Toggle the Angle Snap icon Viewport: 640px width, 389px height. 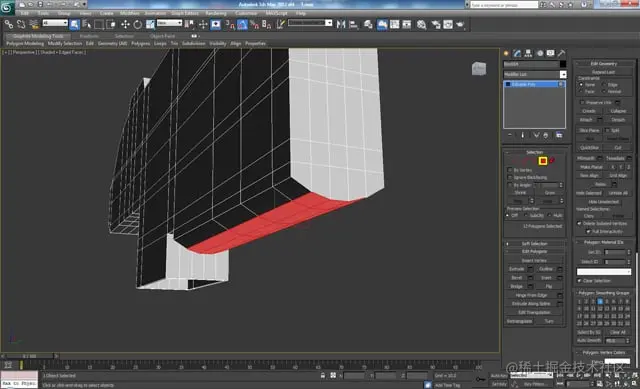(242, 24)
